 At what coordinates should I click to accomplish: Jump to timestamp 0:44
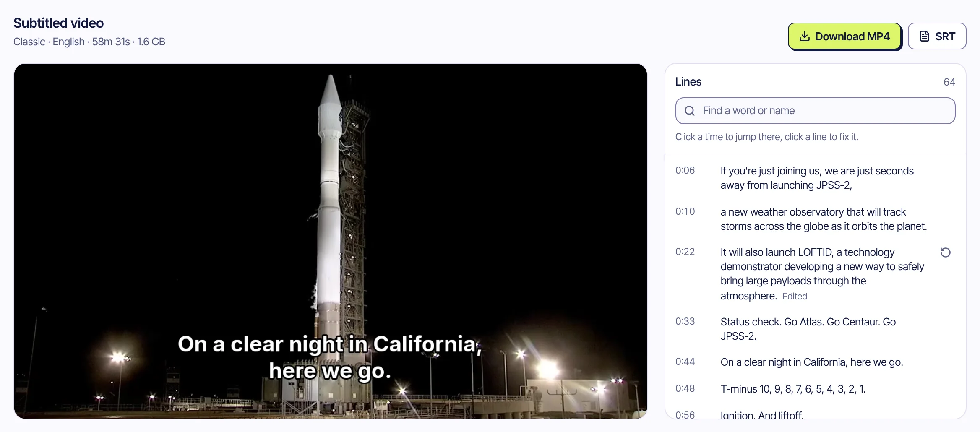click(685, 362)
